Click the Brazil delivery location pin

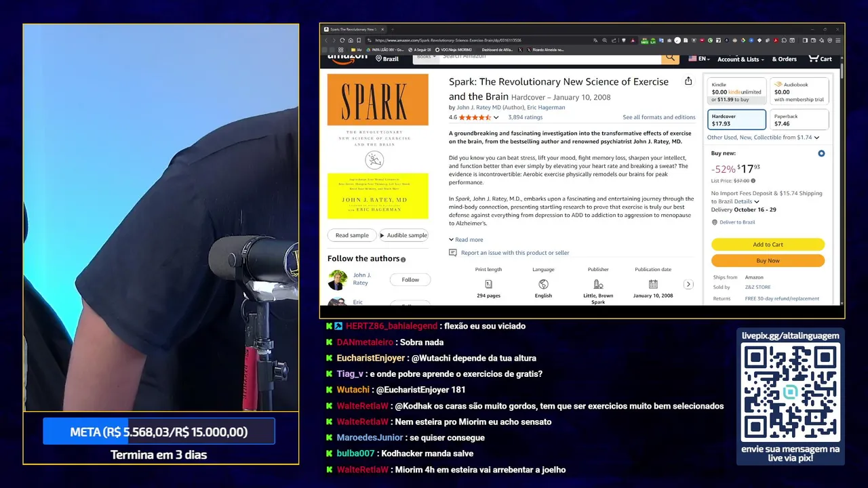point(379,58)
